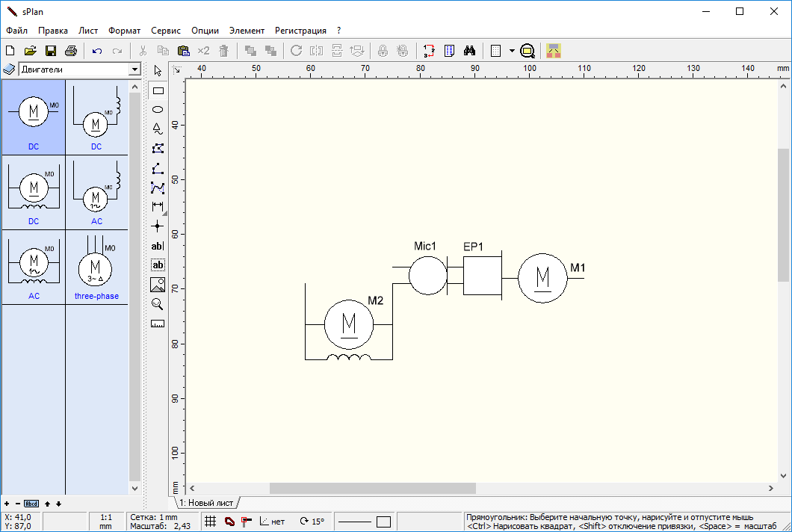Viewport: 792px width, 532px height.
Task: Pick the image insert tool
Action: pos(158,285)
